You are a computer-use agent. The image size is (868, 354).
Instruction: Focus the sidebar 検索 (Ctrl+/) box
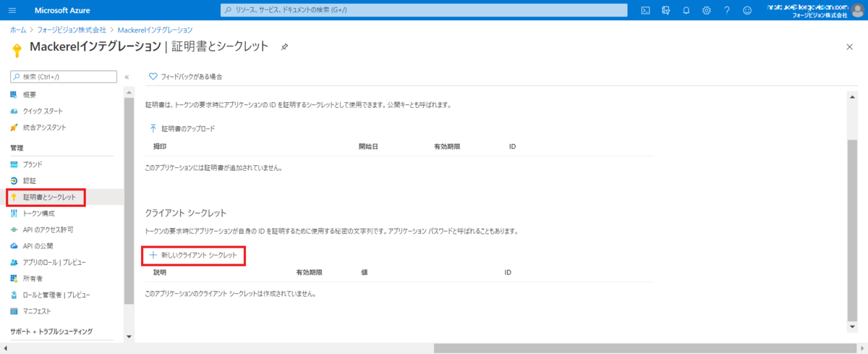[64, 77]
